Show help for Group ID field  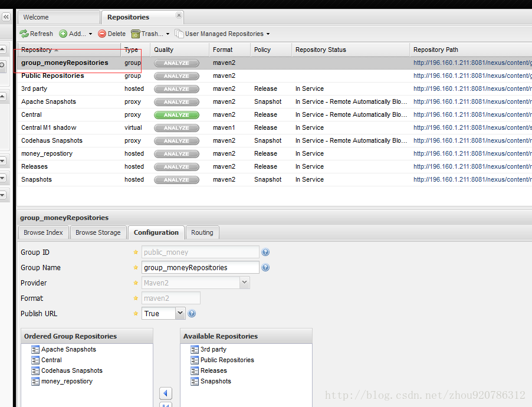(x=265, y=252)
